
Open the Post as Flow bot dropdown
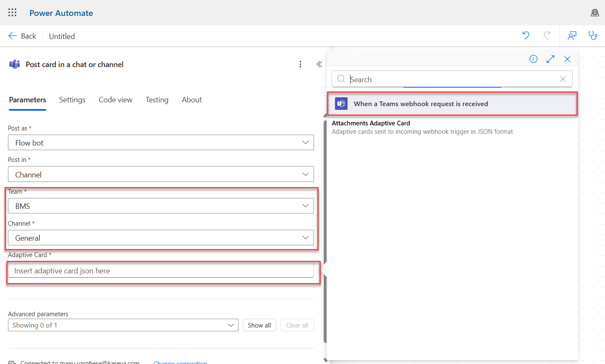pos(161,143)
